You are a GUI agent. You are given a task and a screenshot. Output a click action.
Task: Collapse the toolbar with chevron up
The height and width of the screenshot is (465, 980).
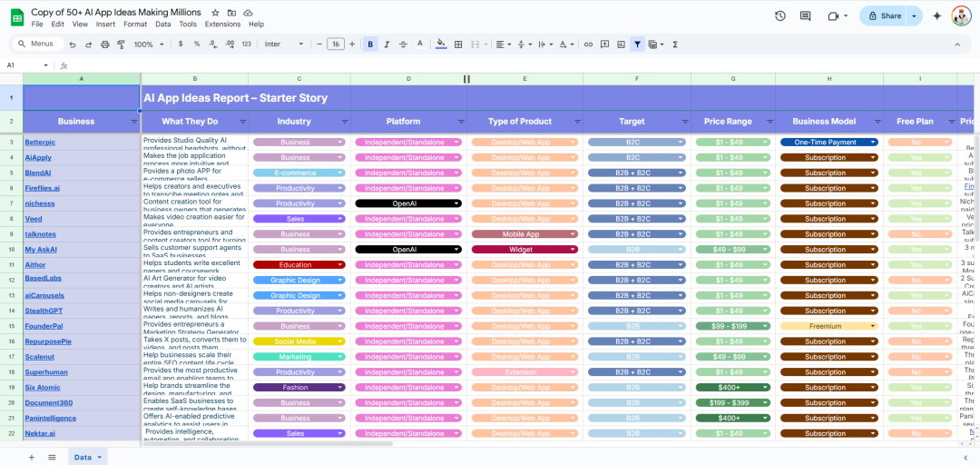click(x=957, y=45)
